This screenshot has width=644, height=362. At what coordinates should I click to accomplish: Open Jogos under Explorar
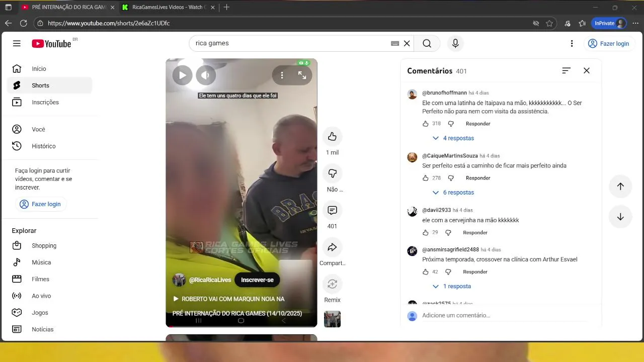coord(49,312)
